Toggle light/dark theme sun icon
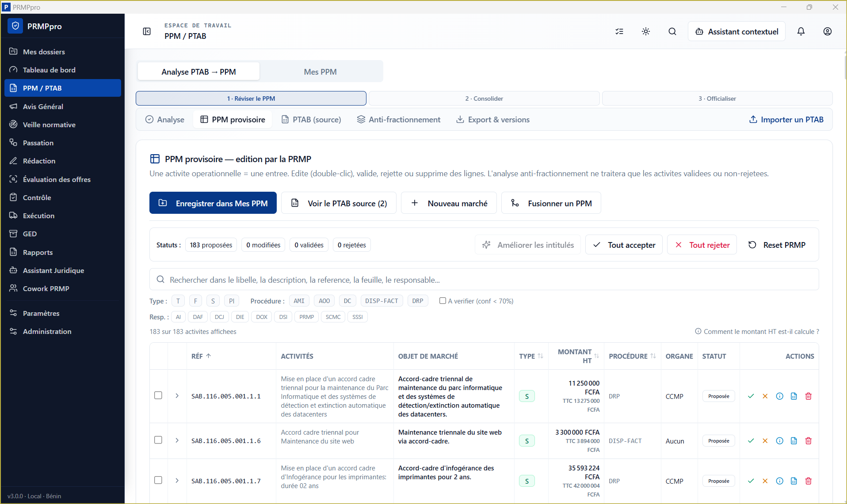Screen dimensions: 847x504 coord(646,31)
